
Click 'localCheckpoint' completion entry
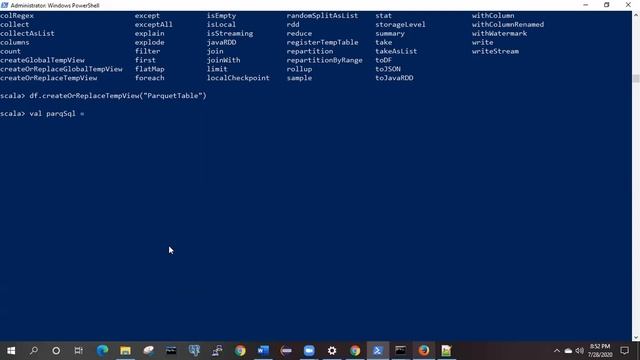click(x=238, y=78)
